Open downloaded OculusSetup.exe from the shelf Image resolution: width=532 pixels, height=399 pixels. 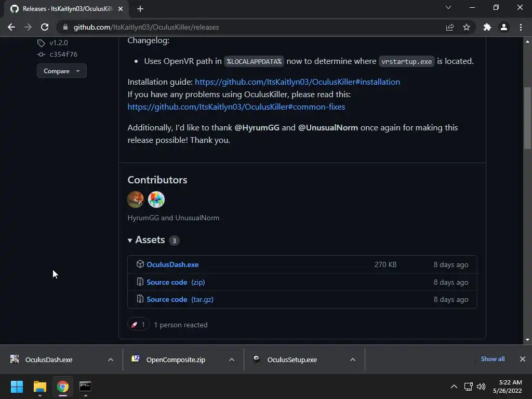coord(292,360)
